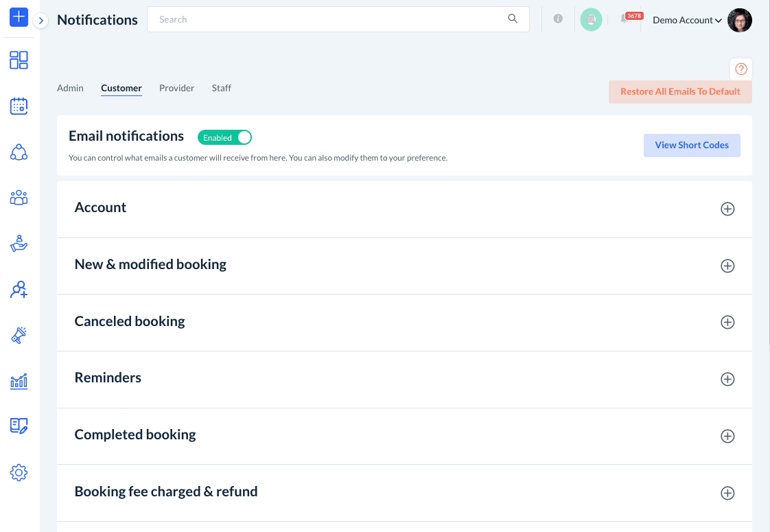Expand the Reminders section
The image size is (770, 532).
pos(727,379)
